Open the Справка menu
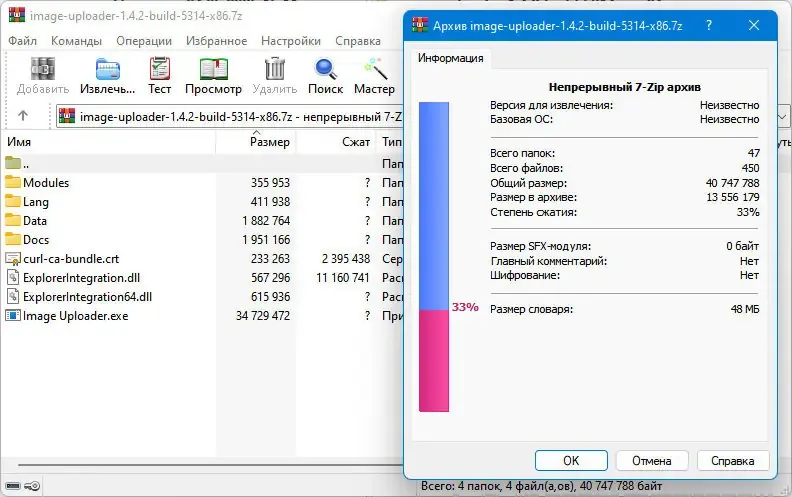Viewport: 792px width, 497px height. (358, 41)
